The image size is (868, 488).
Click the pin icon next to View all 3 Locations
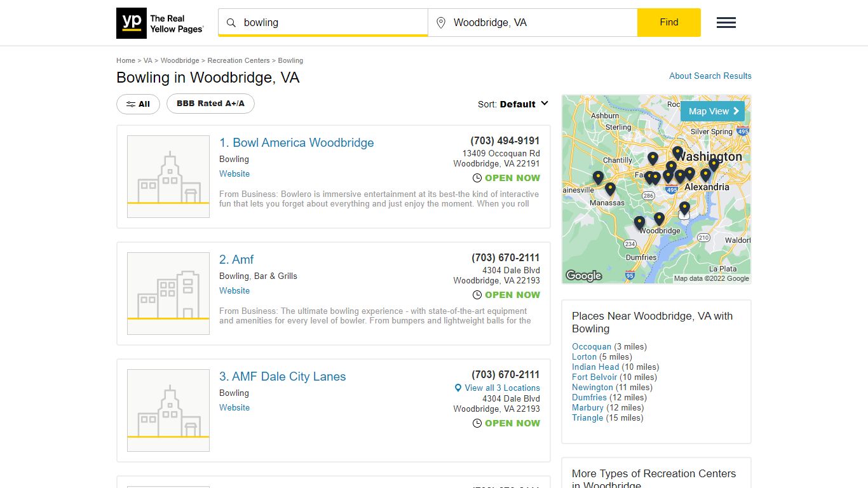coord(458,388)
